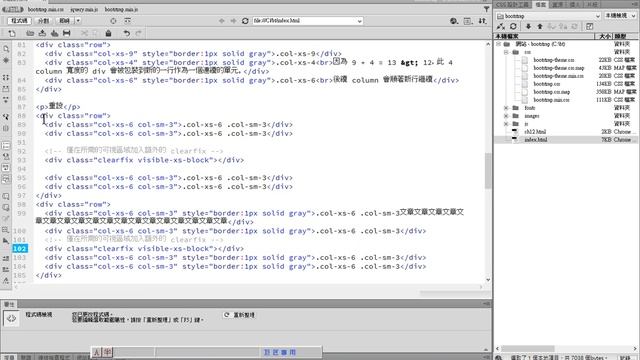Sort by the 本機檔案 column header
This screenshot has width=640, height=360.
coord(544,36)
